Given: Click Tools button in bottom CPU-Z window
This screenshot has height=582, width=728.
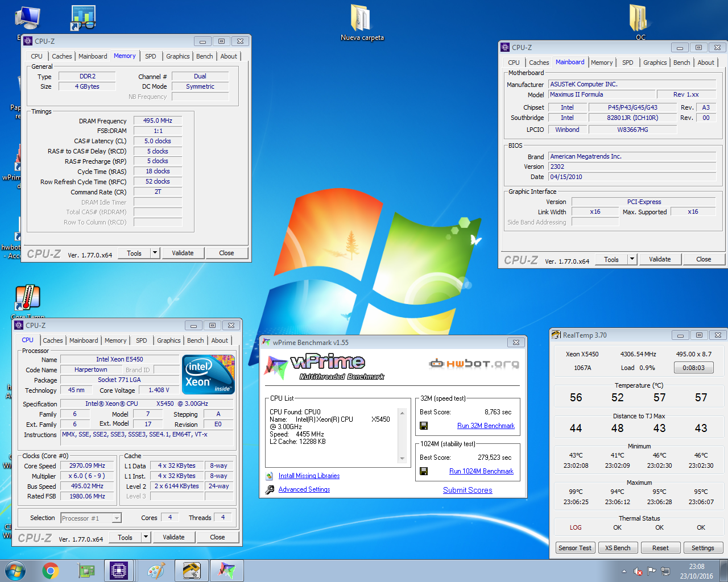Looking at the screenshot, I should tap(125, 537).
